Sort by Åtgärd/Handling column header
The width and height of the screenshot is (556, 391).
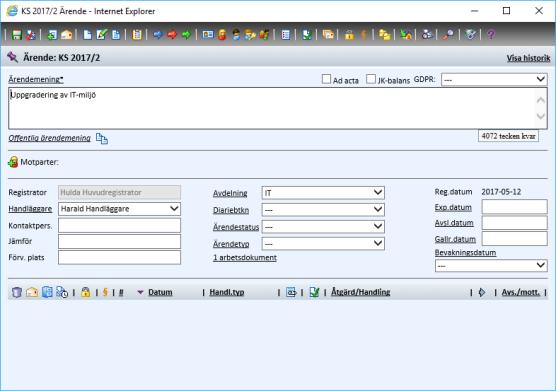[361, 292]
